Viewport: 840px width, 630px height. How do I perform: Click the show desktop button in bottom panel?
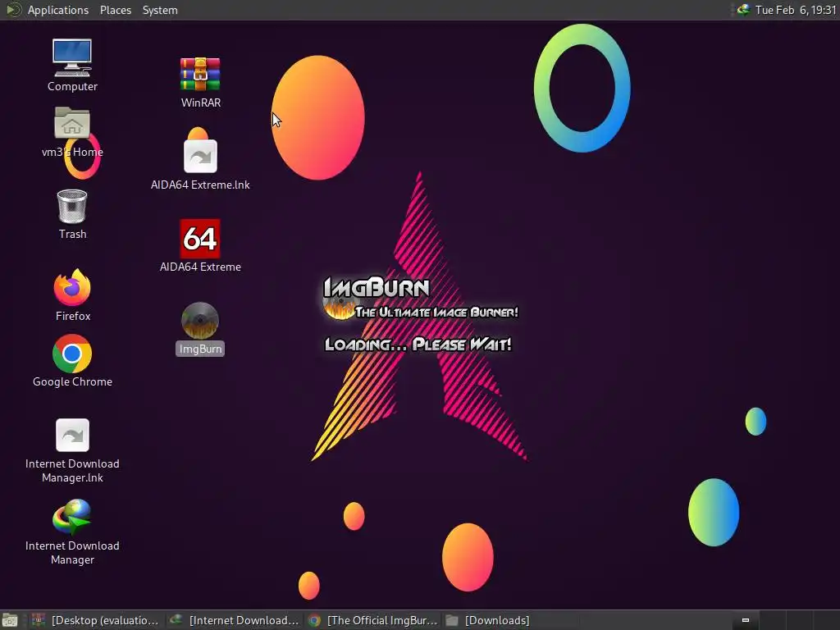(10, 621)
